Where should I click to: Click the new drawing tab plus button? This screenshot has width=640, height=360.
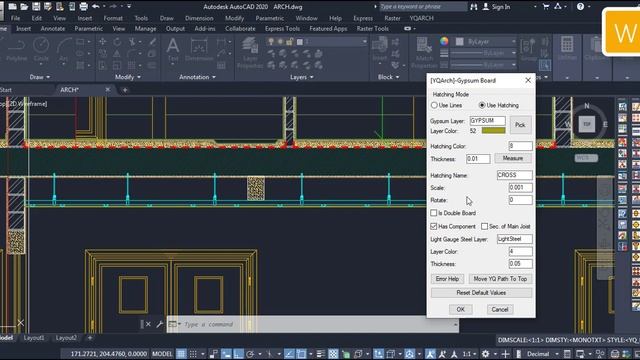pos(125,90)
